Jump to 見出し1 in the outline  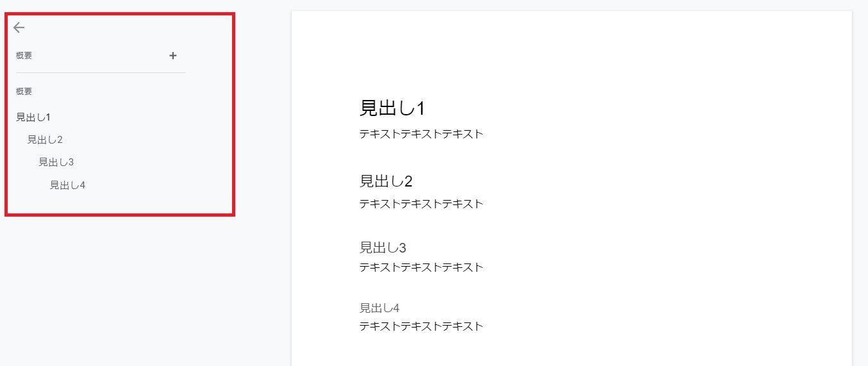33,117
